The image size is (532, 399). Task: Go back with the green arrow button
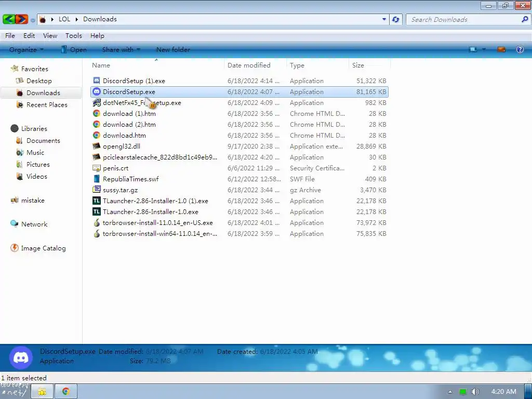click(x=9, y=19)
